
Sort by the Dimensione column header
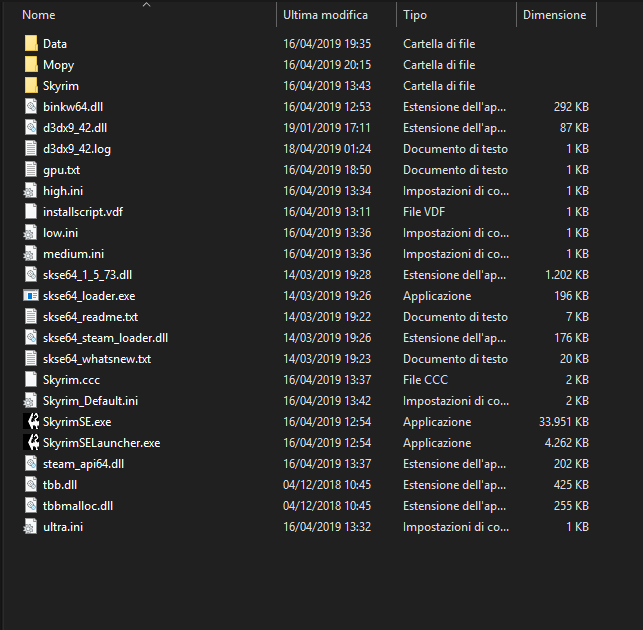[556, 15]
